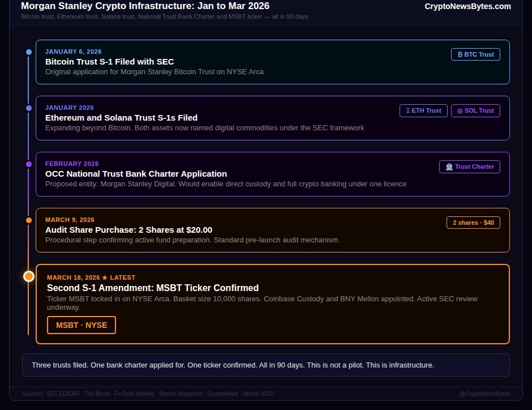Image resolution: width=532 pixels, height=410 pixels.
Task: Select the CryptoNewsBytes.com header item
Action: [x=467, y=6]
